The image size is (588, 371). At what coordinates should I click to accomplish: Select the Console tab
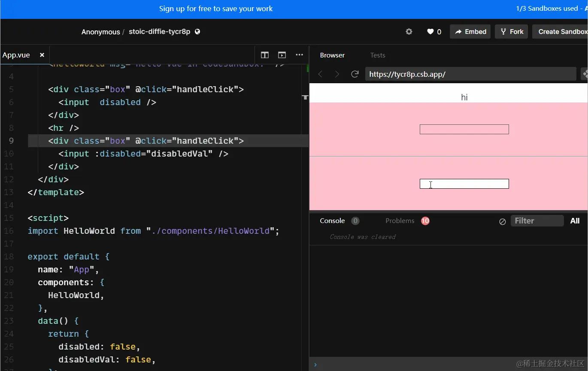[332, 221]
